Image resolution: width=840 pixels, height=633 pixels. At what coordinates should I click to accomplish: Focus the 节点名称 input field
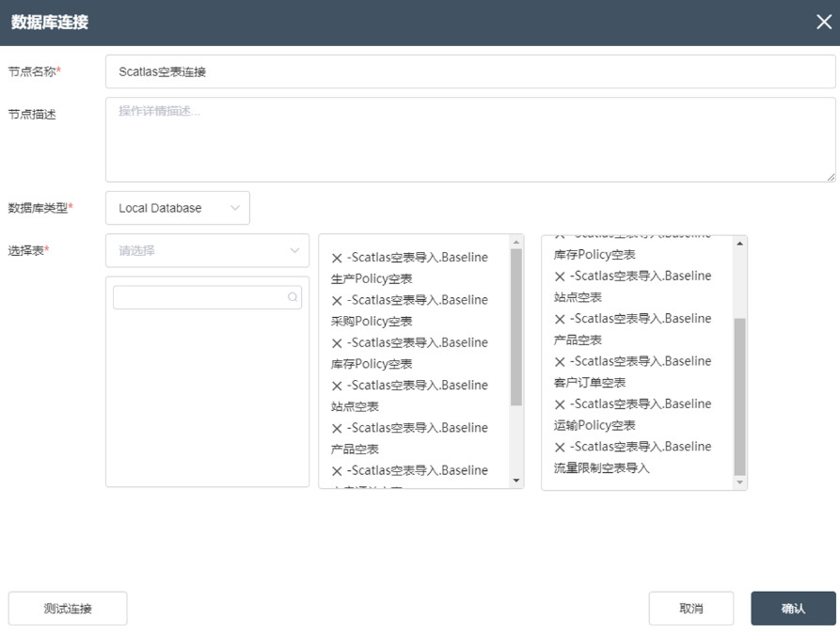[470, 71]
